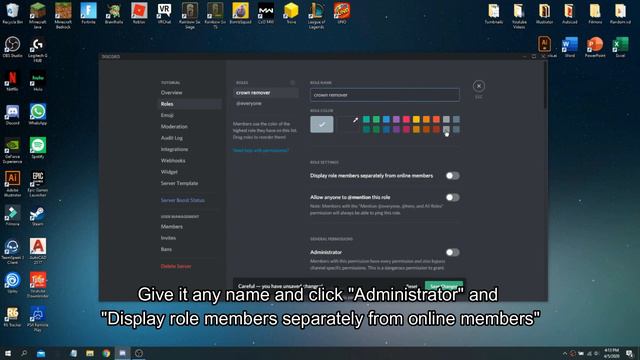Pick the top-row yellow role color
The height and width of the screenshot is (360, 640).
tap(416, 119)
